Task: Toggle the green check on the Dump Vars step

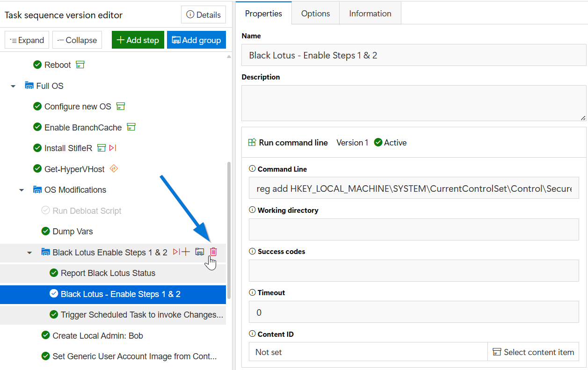Action: (x=45, y=231)
